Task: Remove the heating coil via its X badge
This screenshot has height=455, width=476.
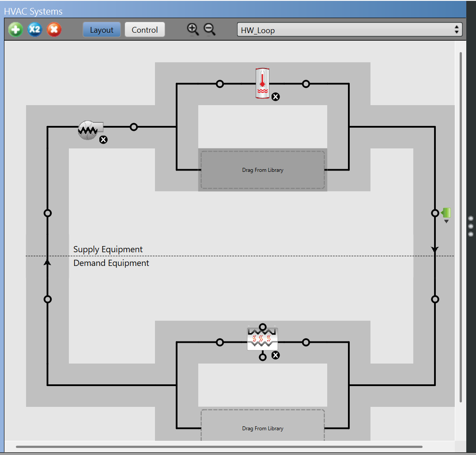Action: point(276,355)
